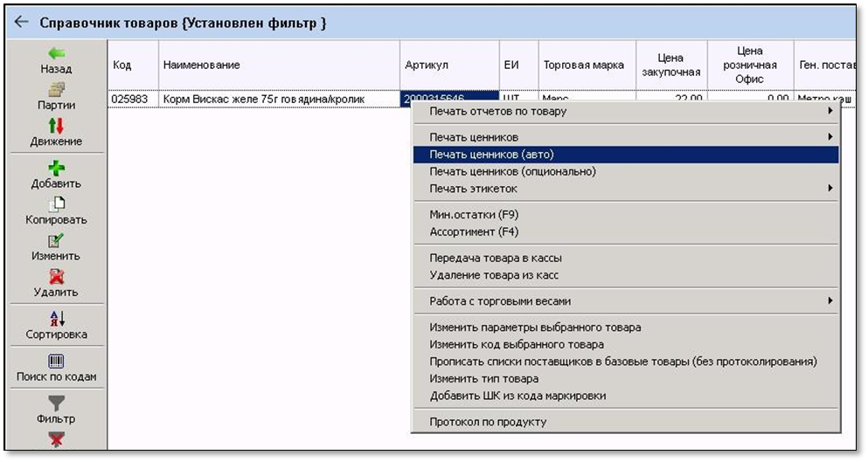Choose Передача товара в кассы
The image size is (868, 462).
(495, 259)
